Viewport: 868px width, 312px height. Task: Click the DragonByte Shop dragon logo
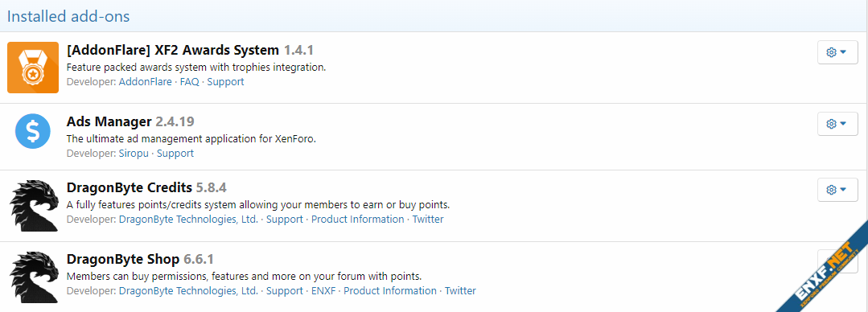pyautogui.click(x=35, y=277)
